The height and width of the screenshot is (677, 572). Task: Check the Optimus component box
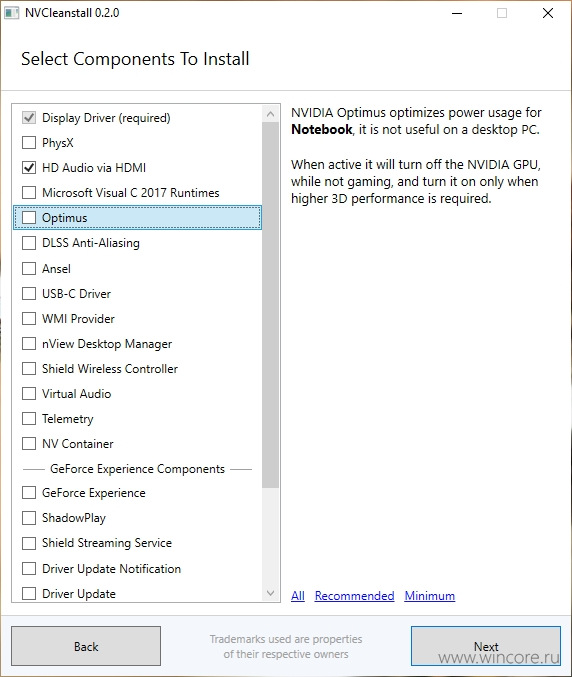[29, 218]
